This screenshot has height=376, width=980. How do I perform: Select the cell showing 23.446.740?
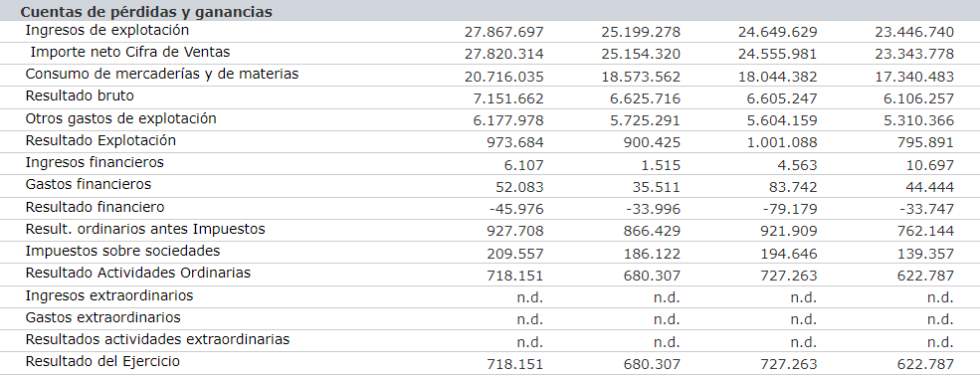click(x=914, y=32)
